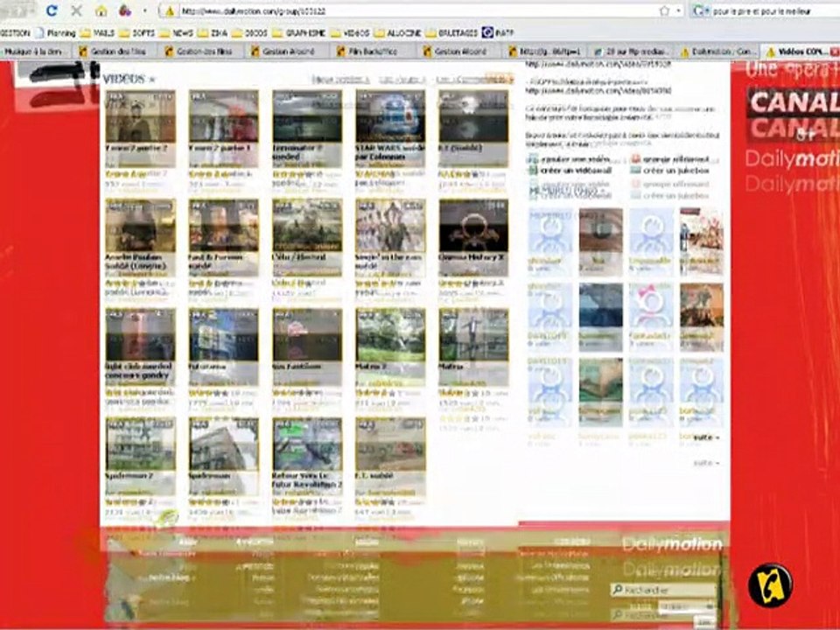Image resolution: width=840 pixels, height=630 pixels.
Task: Open the STAR WARS sweded video thumbnail
Action: (x=390, y=115)
